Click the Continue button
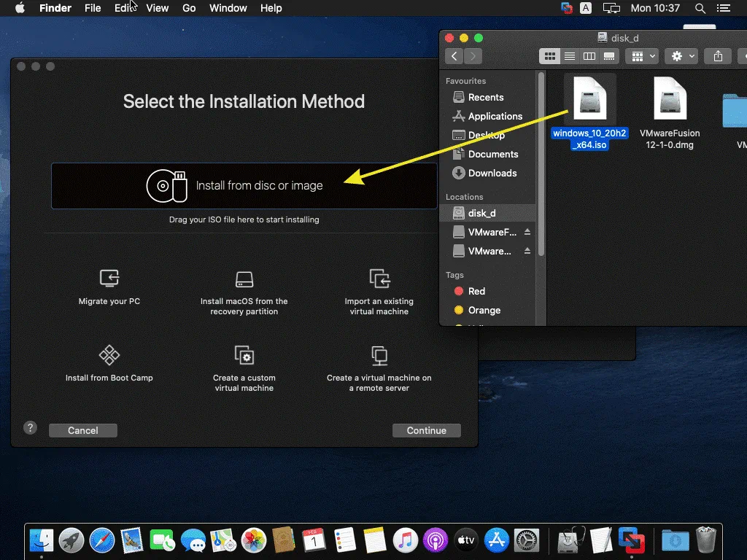 click(426, 430)
